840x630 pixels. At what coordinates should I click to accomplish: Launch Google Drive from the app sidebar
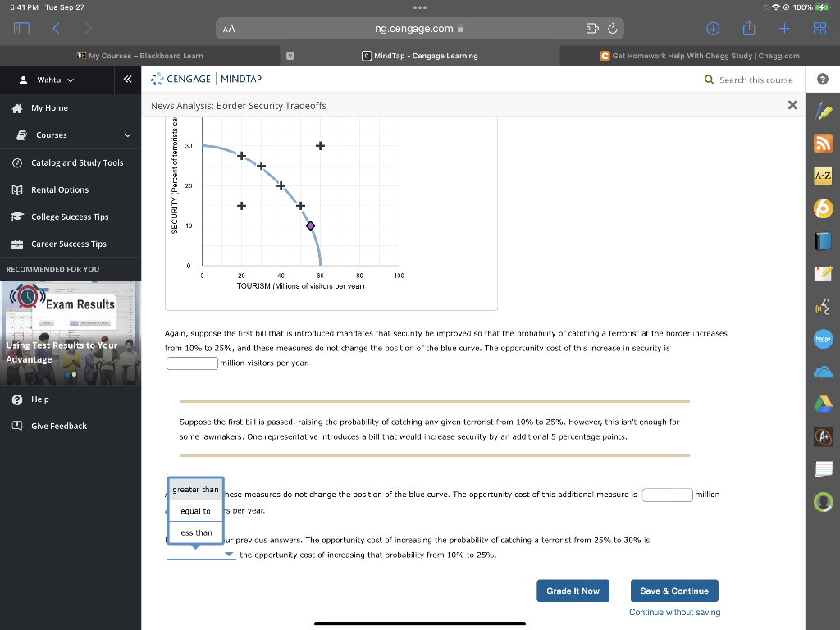[x=823, y=404]
